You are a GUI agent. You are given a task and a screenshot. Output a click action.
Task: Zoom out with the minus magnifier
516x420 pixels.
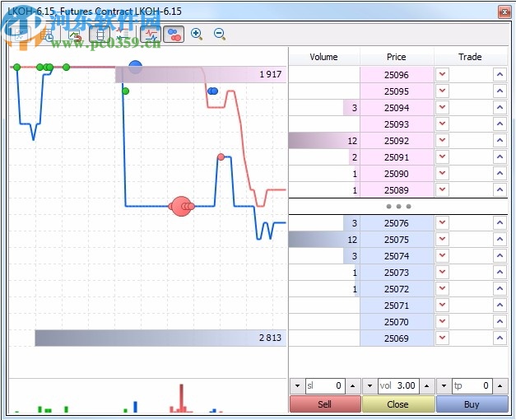[220, 34]
